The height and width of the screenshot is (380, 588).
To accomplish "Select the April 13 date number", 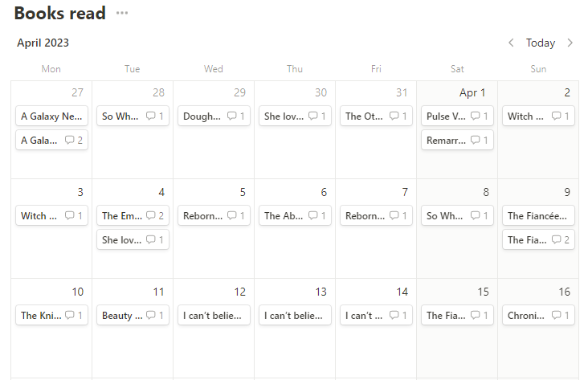I will point(321,292).
